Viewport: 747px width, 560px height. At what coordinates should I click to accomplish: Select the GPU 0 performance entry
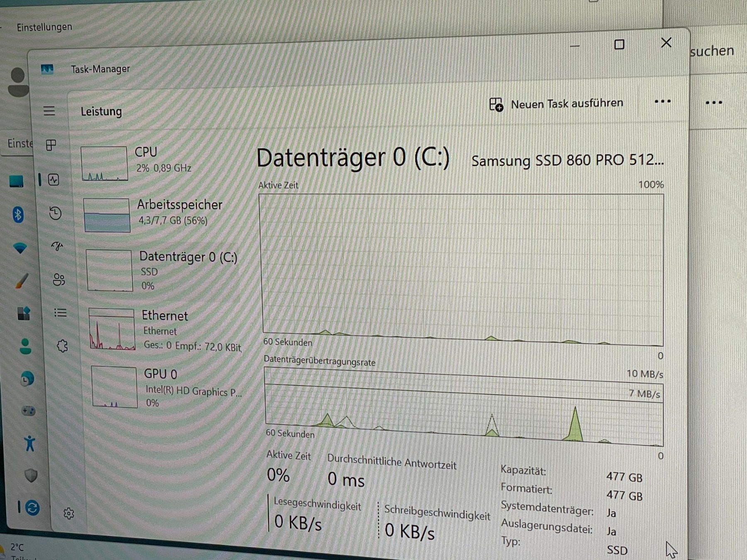point(167,387)
